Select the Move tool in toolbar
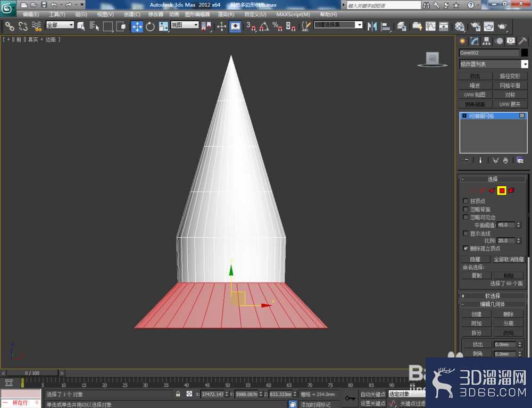 click(137, 27)
